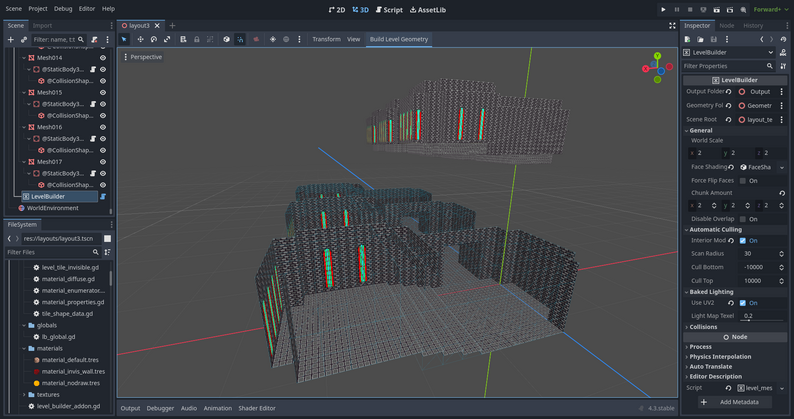The height and width of the screenshot is (419, 794).
Task: Collapse the Mesh014 tree node
Action: point(24,58)
